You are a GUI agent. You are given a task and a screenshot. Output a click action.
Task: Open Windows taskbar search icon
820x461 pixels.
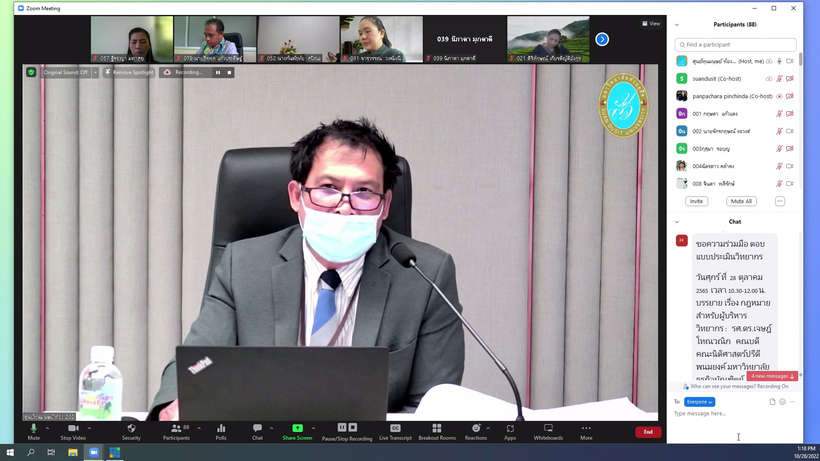tap(31, 452)
